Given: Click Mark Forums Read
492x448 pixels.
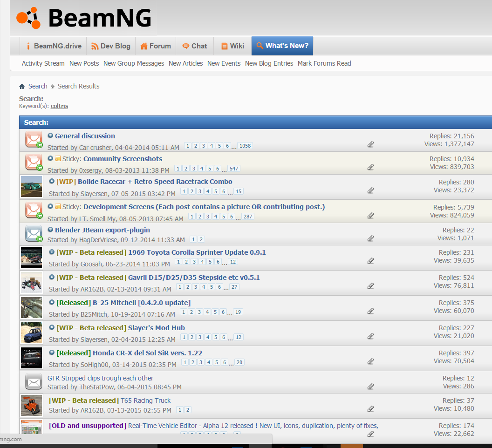Looking at the screenshot, I should [x=324, y=63].
